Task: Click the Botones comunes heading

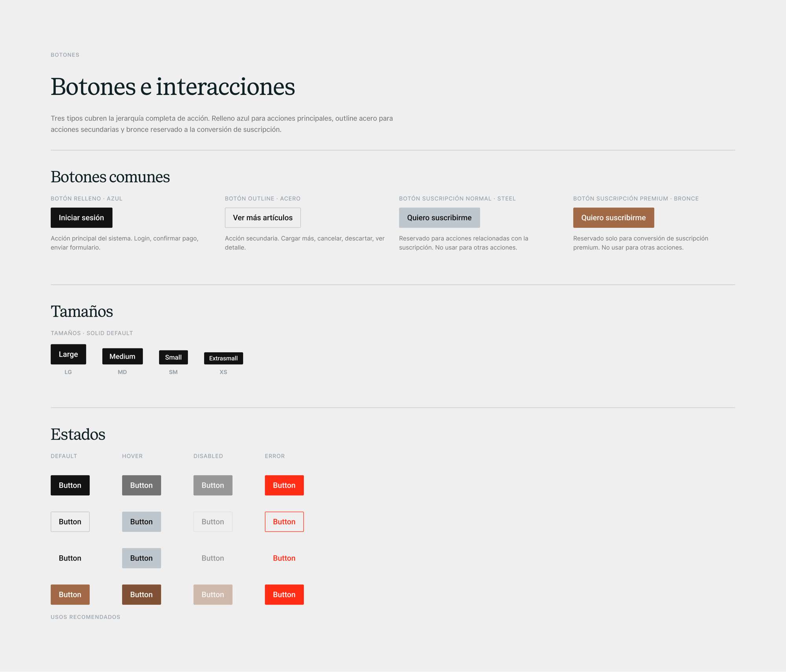Action: 110,177
